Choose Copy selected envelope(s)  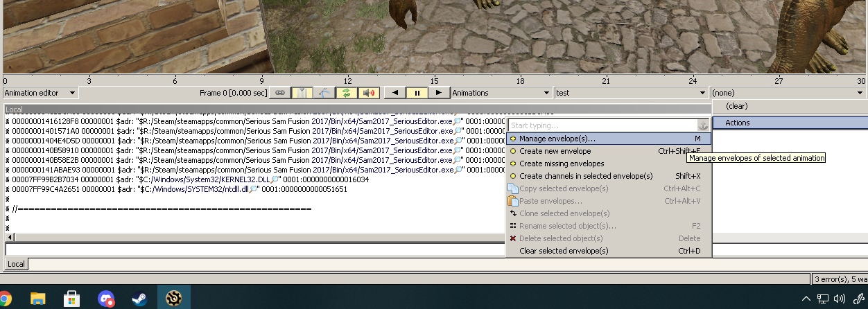point(609,188)
